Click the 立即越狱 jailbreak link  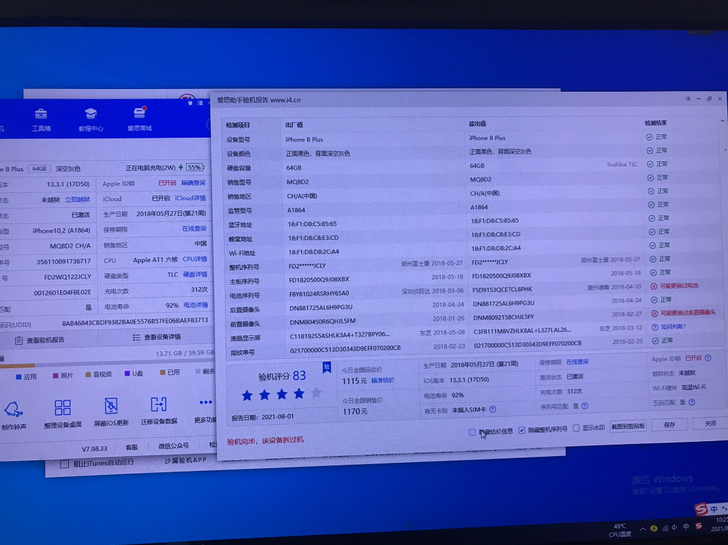78,199
